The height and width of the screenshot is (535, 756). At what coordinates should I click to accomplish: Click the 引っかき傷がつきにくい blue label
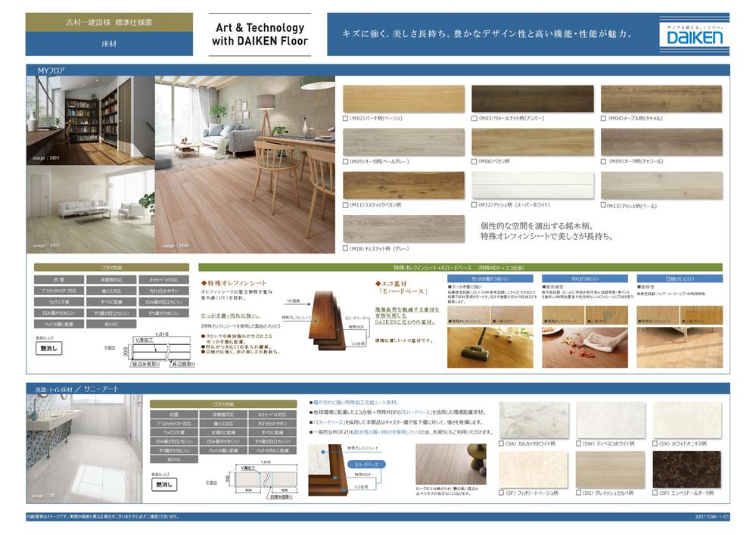pos(490,278)
